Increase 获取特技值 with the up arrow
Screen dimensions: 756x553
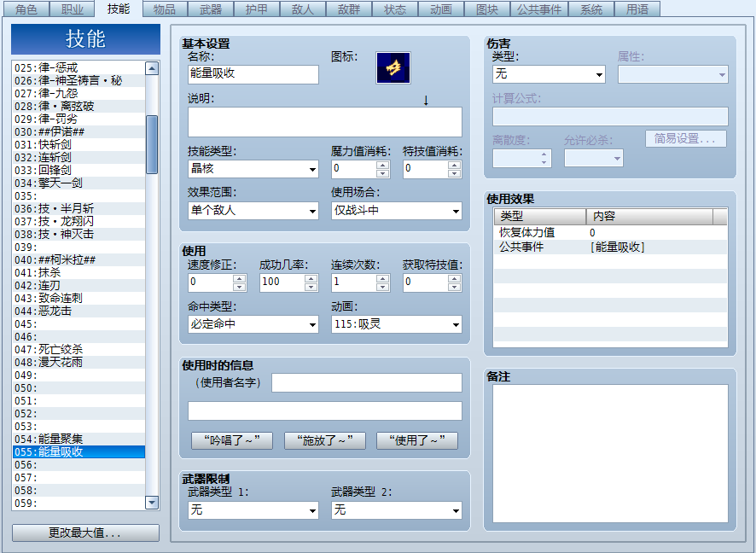[x=454, y=278]
